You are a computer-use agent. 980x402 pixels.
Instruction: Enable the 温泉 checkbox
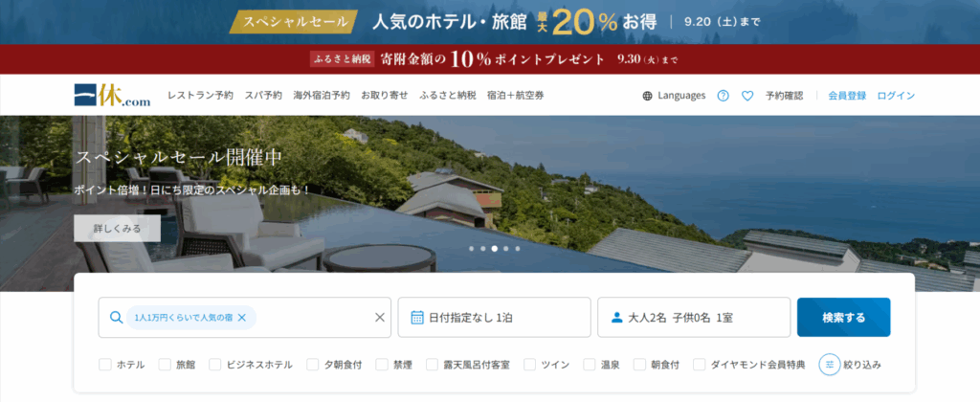point(590,365)
